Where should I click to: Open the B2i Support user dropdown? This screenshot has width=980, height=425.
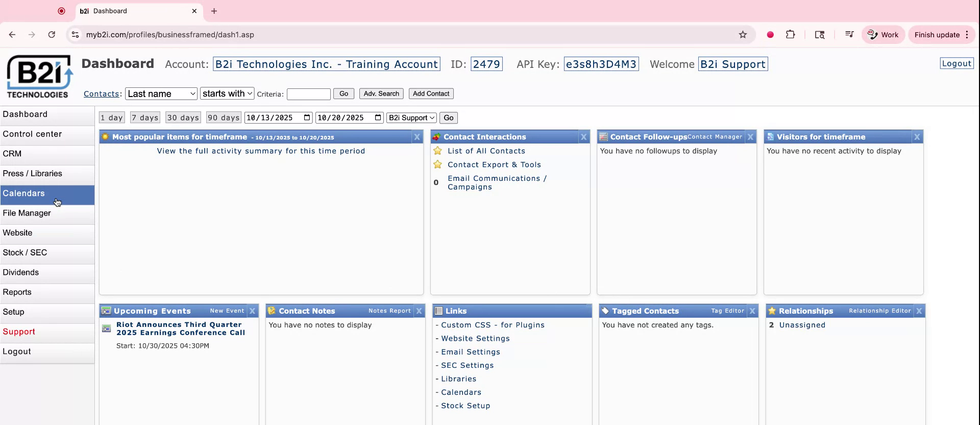(x=411, y=118)
